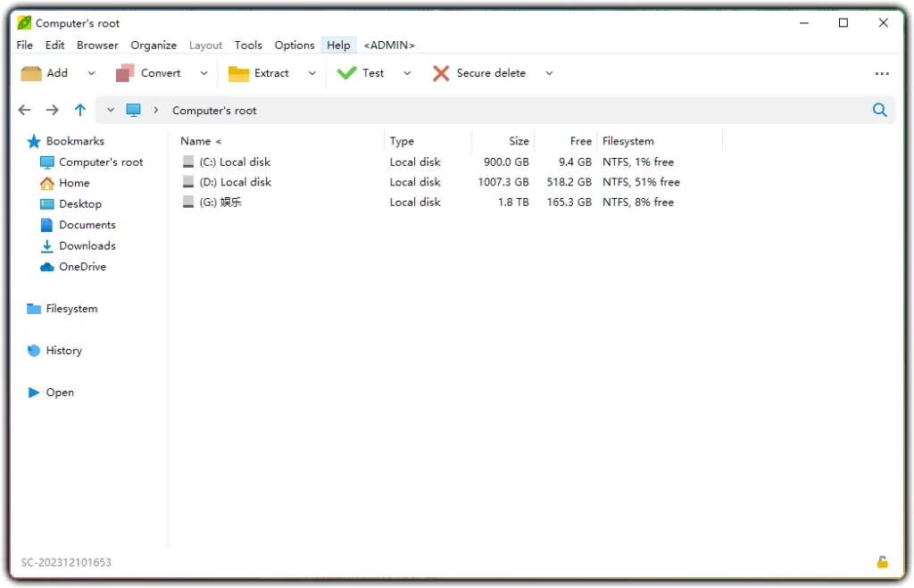The image size is (914, 588).
Task: Toggle the lock icon in the status bar
Action: (882, 562)
